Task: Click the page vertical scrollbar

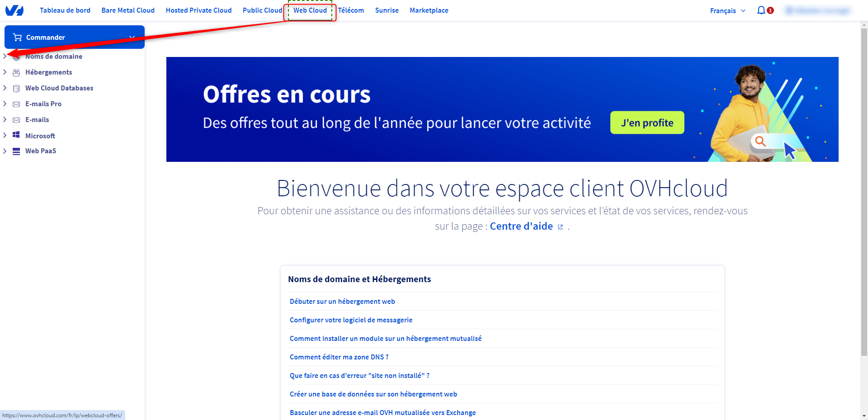Action: coord(864,193)
